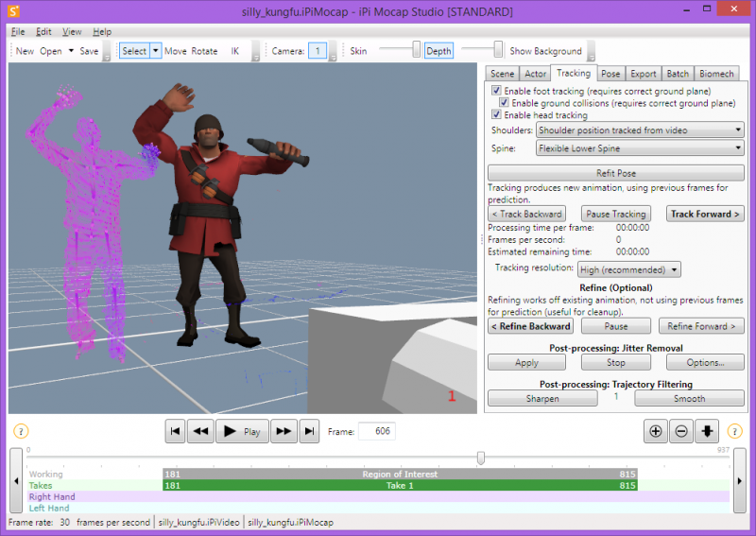Open jitter removal Options

pyautogui.click(x=705, y=362)
